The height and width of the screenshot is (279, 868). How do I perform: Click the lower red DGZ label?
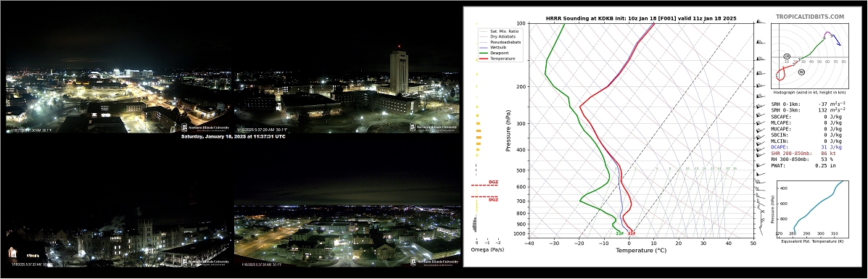[x=493, y=199]
